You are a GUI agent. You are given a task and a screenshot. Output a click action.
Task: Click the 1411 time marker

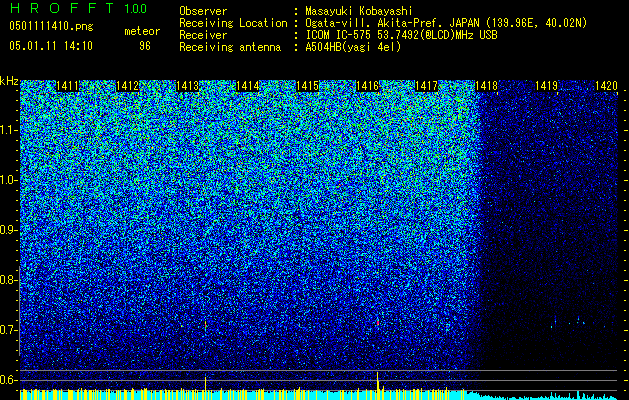[x=67, y=86]
